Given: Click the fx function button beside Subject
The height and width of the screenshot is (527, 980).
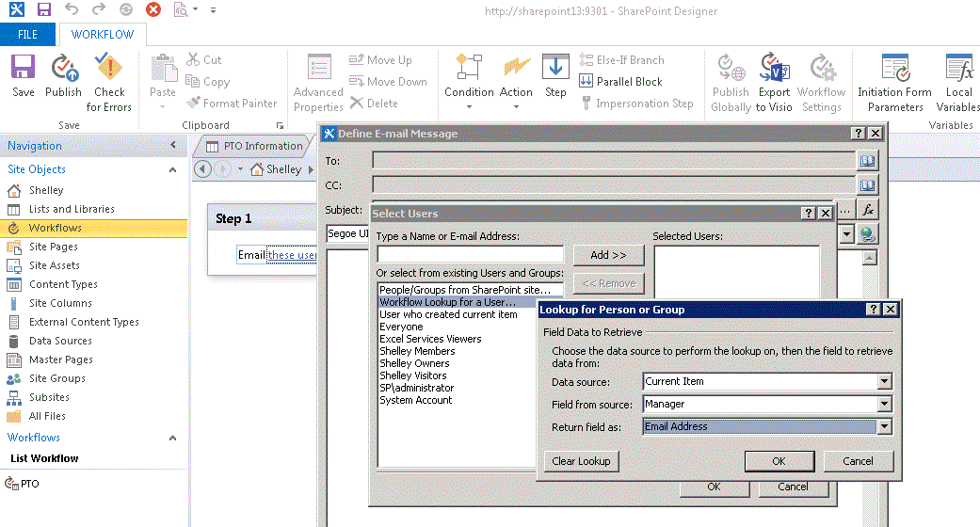Looking at the screenshot, I should [867, 210].
